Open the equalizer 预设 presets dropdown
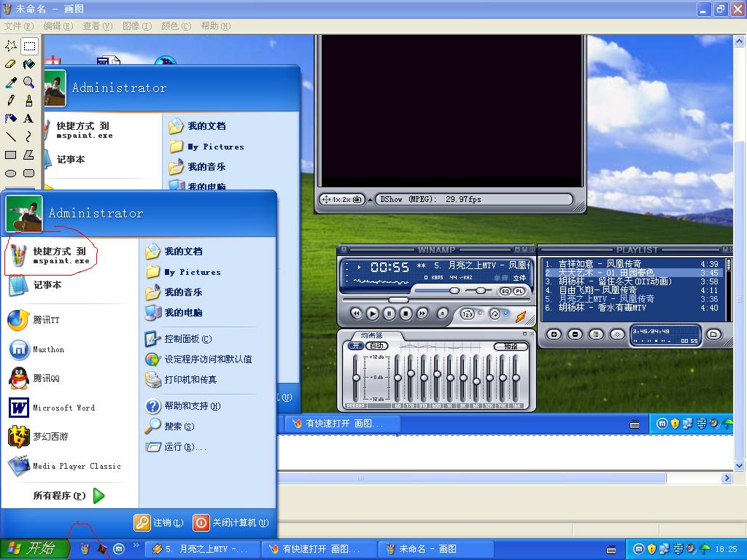 click(x=511, y=346)
